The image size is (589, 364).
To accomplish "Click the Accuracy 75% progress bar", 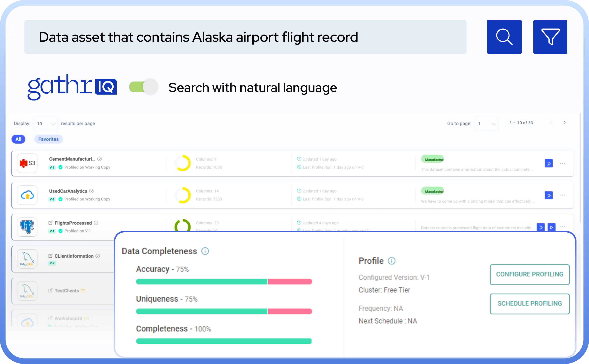I will (224, 281).
